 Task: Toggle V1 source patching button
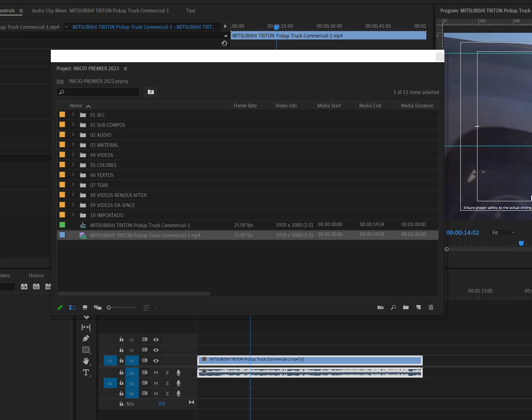110,361
